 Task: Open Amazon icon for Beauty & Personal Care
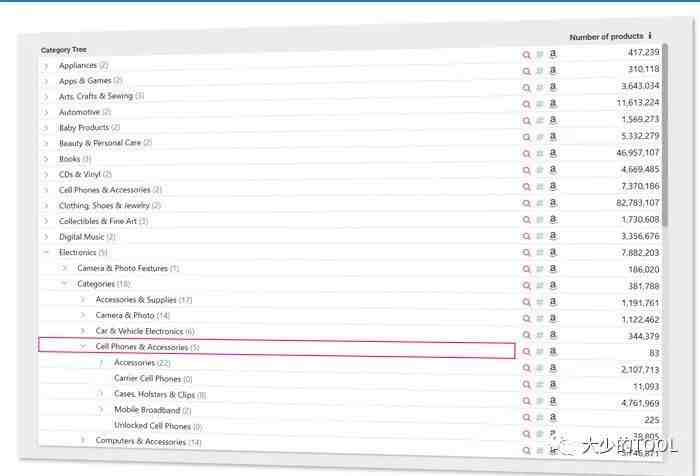(553, 137)
